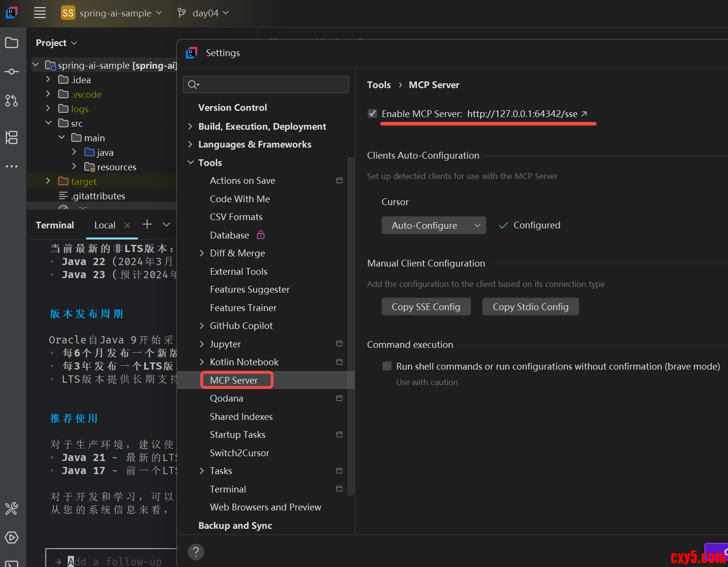This screenshot has width=728, height=567.
Task: Click the Settings help question mark button
Action: tap(196, 552)
